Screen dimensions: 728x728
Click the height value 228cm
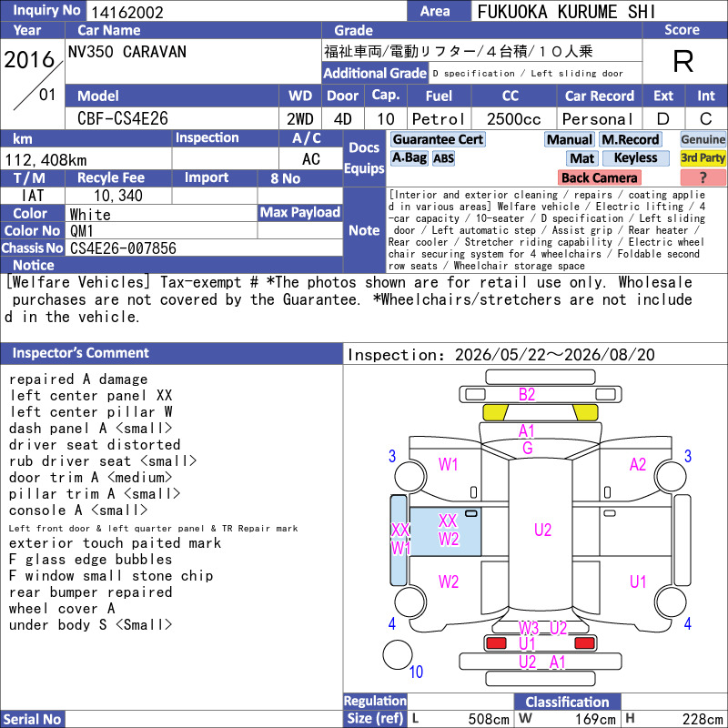(x=703, y=719)
